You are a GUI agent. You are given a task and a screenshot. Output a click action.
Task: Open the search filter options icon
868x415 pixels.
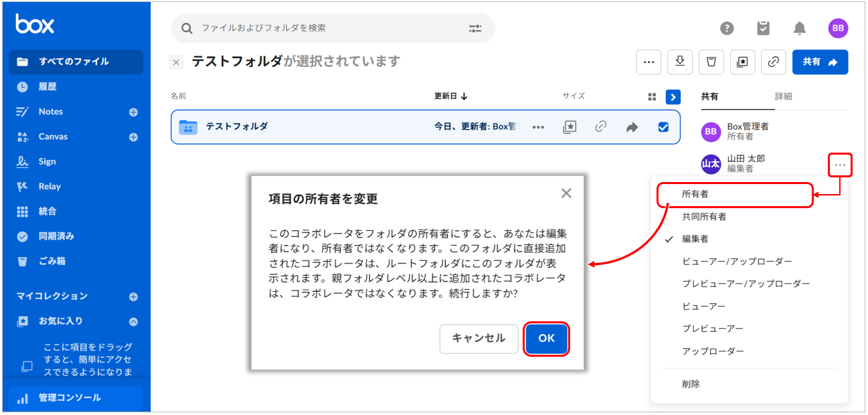pyautogui.click(x=475, y=28)
